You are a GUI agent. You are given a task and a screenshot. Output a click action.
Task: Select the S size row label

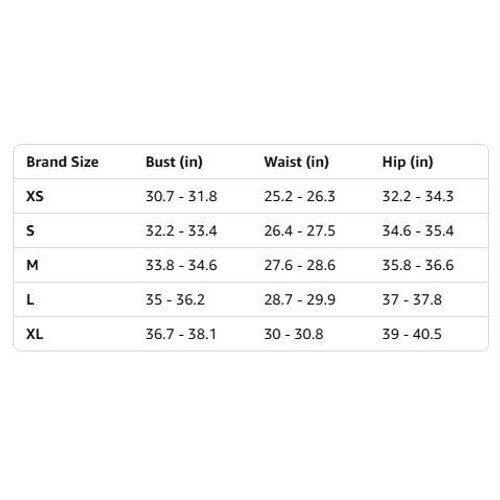(x=30, y=231)
